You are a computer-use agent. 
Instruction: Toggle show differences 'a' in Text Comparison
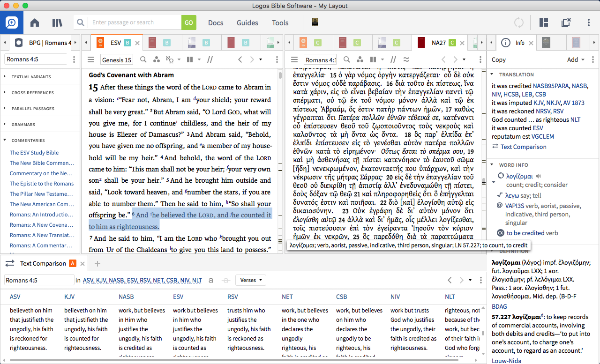211,280
